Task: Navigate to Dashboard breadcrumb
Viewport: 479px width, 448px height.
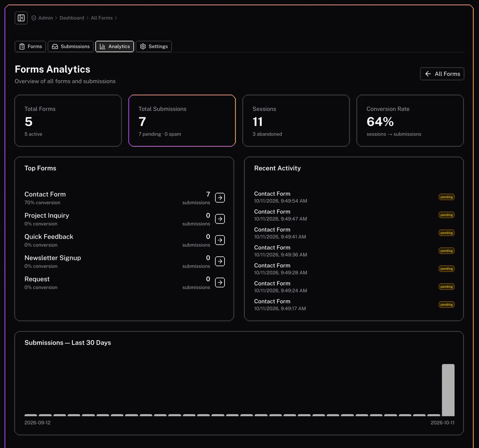Action: point(72,18)
